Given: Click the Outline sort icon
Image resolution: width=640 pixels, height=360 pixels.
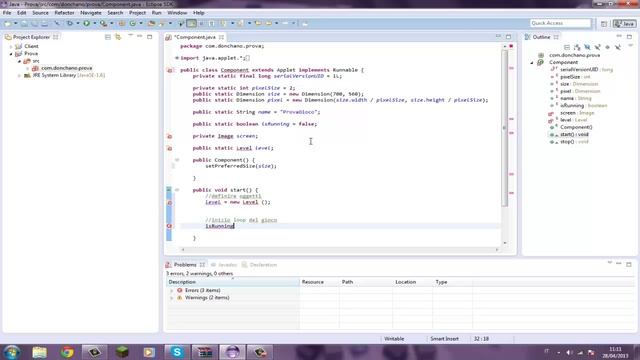Looking at the screenshot, I should (577, 47).
